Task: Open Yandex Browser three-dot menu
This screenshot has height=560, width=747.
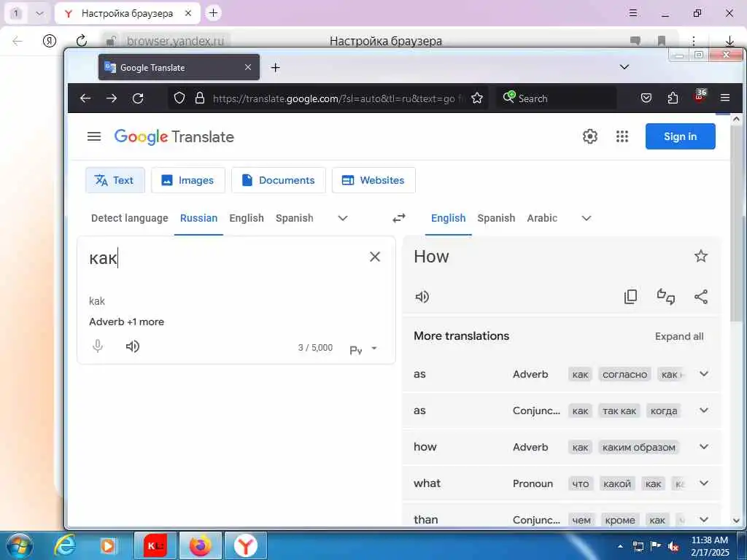Action: pos(694,41)
